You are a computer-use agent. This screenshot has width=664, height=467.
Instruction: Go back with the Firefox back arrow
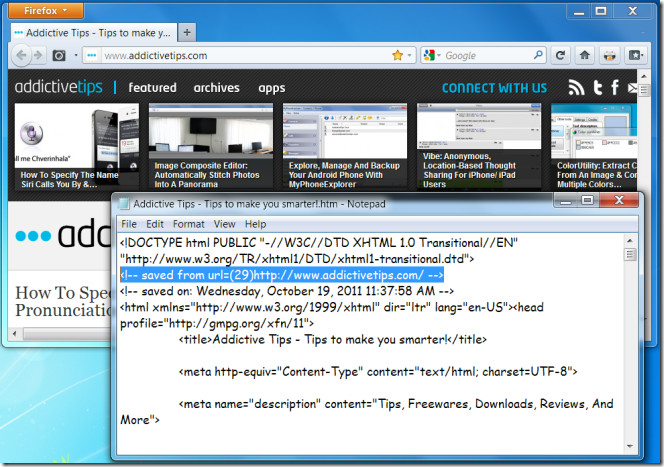(21, 55)
